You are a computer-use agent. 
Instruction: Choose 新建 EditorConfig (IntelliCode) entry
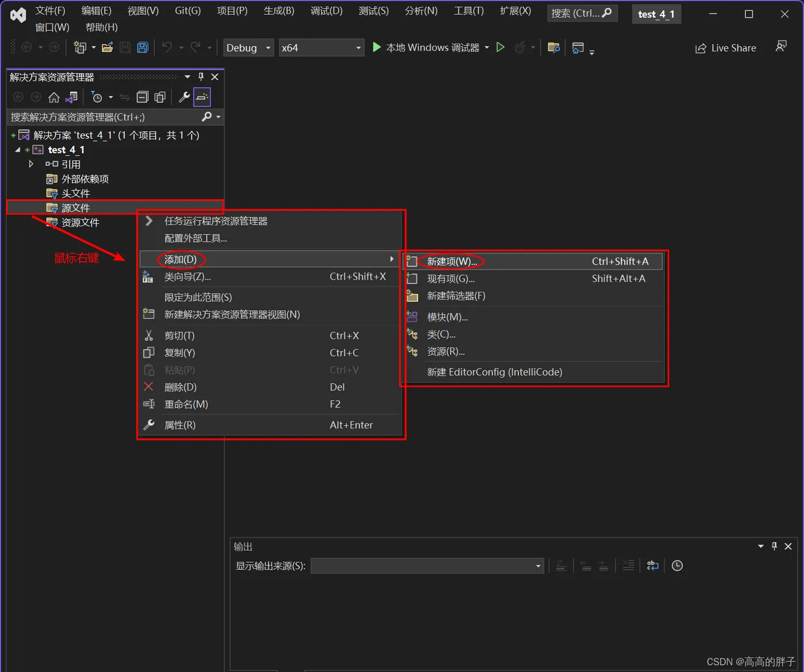click(x=534, y=372)
